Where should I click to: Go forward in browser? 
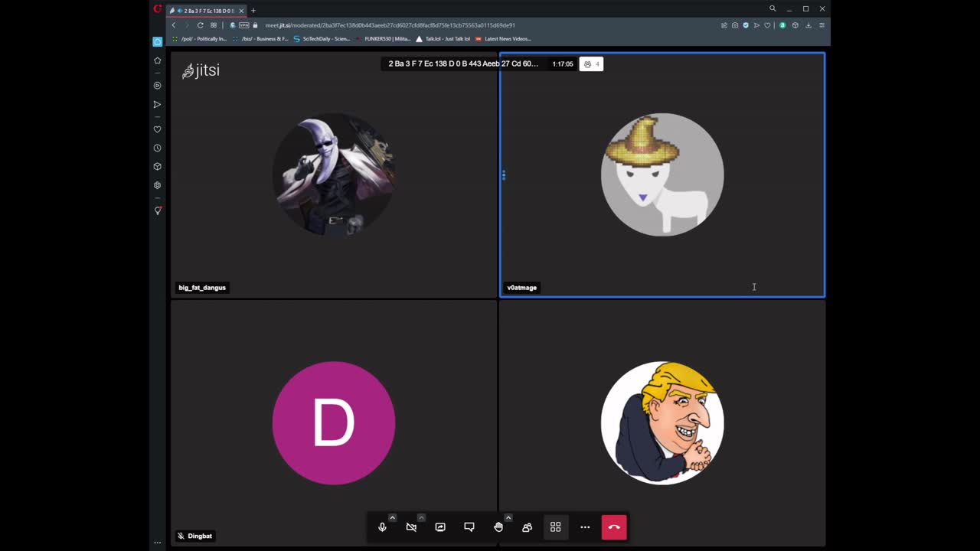186,25
